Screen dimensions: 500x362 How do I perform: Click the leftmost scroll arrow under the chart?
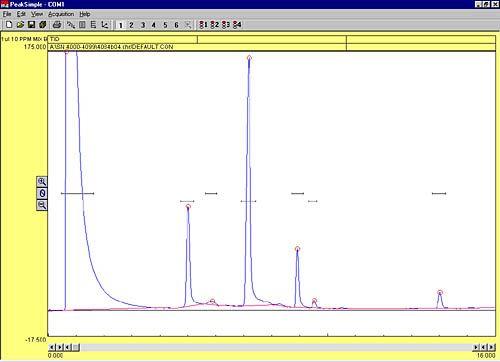tap(52, 347)
